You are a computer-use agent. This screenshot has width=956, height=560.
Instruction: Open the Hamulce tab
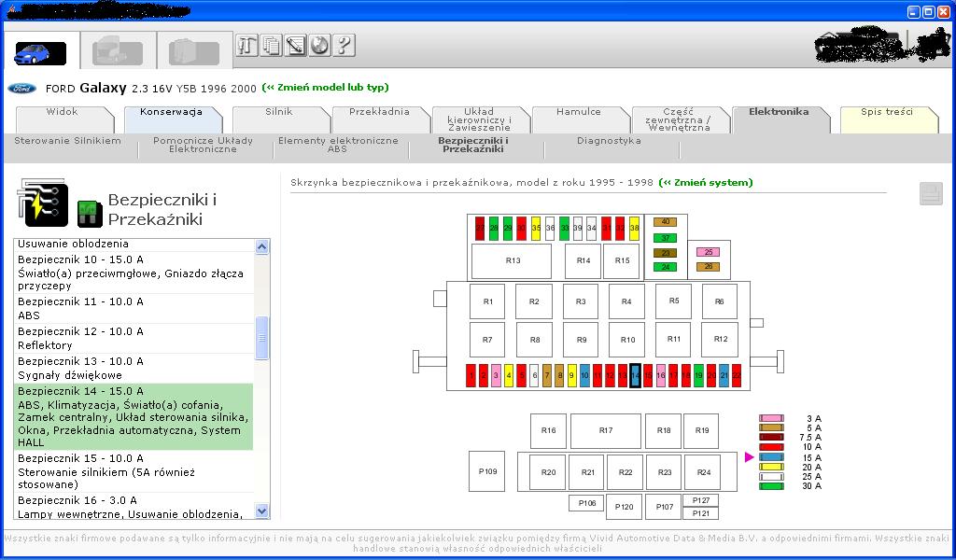click(579, 112)
